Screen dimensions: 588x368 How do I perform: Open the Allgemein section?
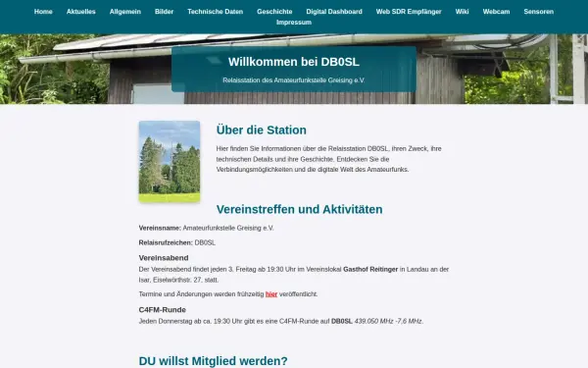125,12
